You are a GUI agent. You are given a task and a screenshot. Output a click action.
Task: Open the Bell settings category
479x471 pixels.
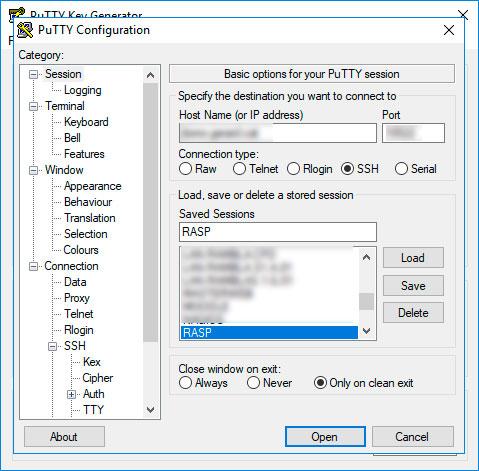tap(72, 138)
